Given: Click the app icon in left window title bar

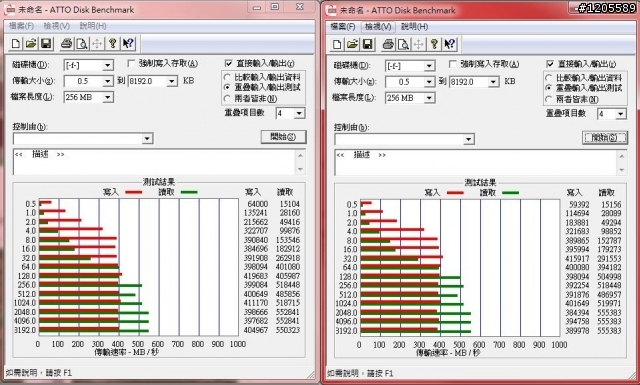Looking at the screenshot, I should [x=9, y=9].
